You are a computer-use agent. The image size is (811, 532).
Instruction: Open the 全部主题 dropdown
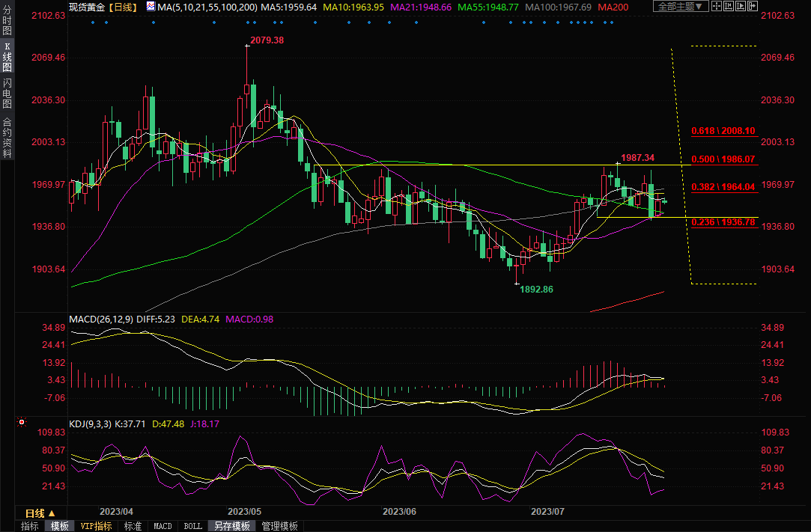coord(680,7)
